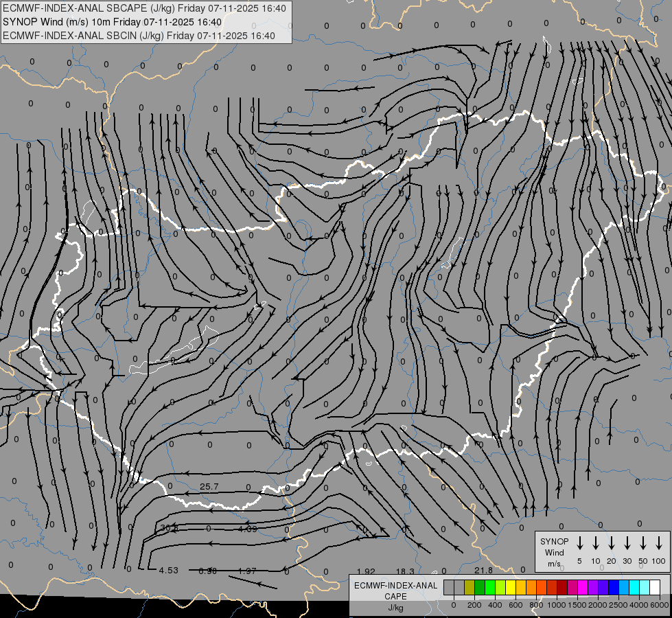Click the 1000 tick label on CAPE scale

pos(557,605)
